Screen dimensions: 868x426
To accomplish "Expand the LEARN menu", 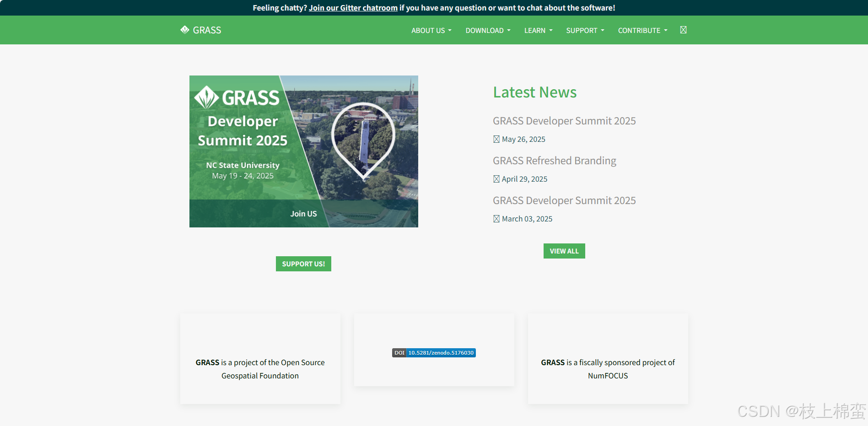I will (538, 30).
